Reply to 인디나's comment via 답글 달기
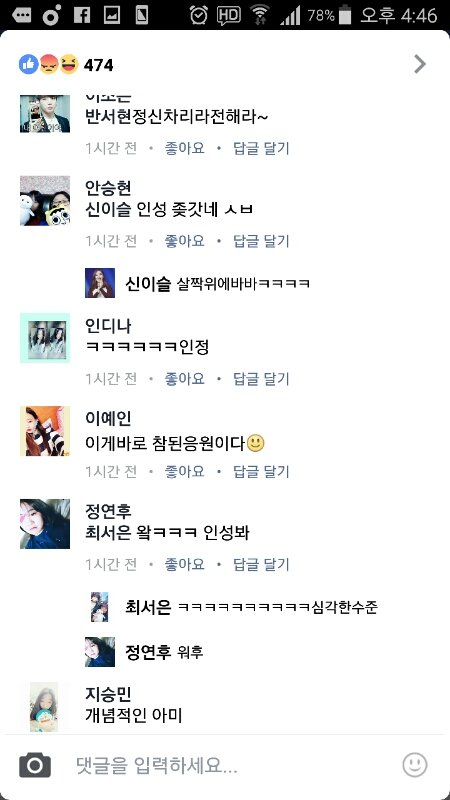The width and height of the screenshot is (450, 800). (x=261, y=379)
